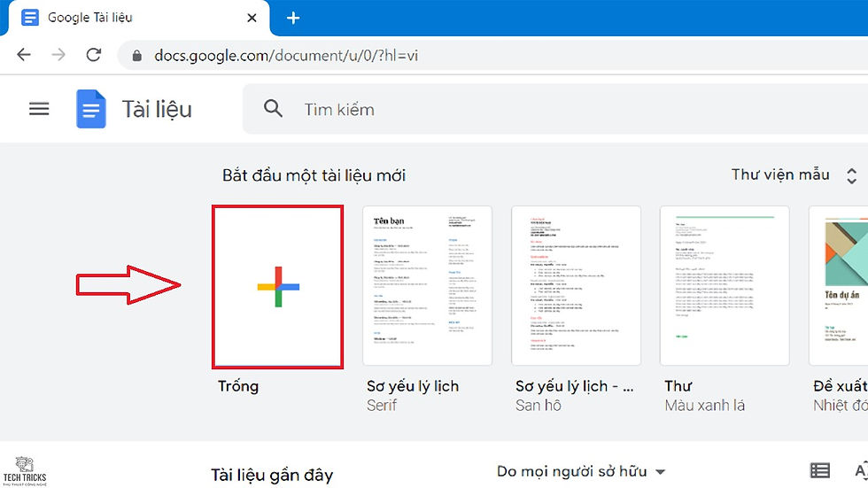The height and width of the screenshot is (488, 868).
Task: Click the 'Serif' template subtitle
Action: [x=382, y=406]
